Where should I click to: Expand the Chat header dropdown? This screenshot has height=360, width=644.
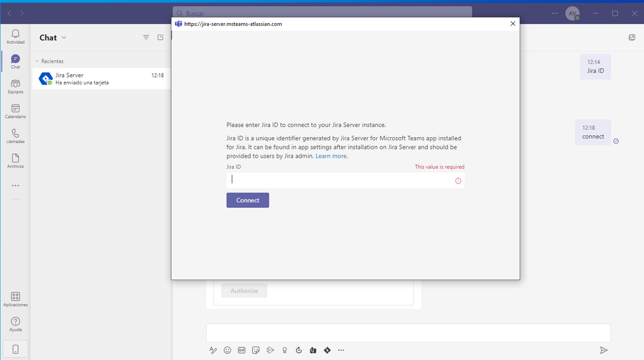point(64,37)
